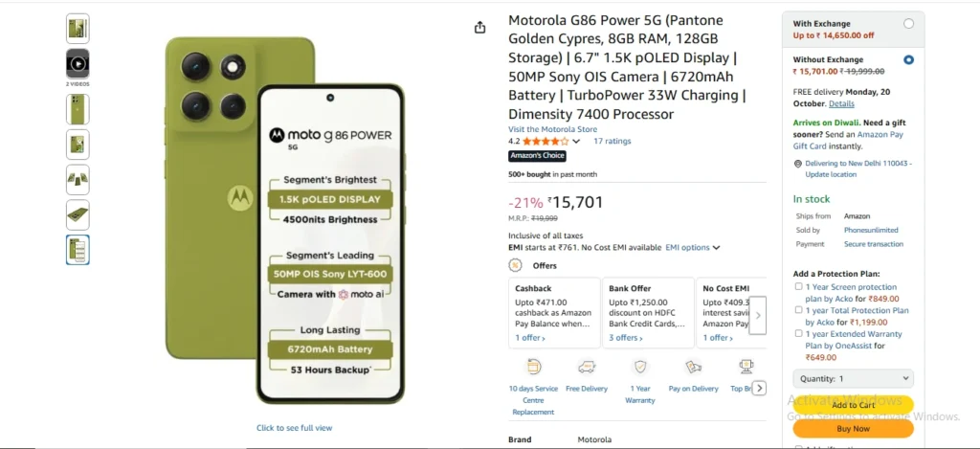The image size is (980, 449).
Task: Click the Offers percent badge icon
Action: 515,265
